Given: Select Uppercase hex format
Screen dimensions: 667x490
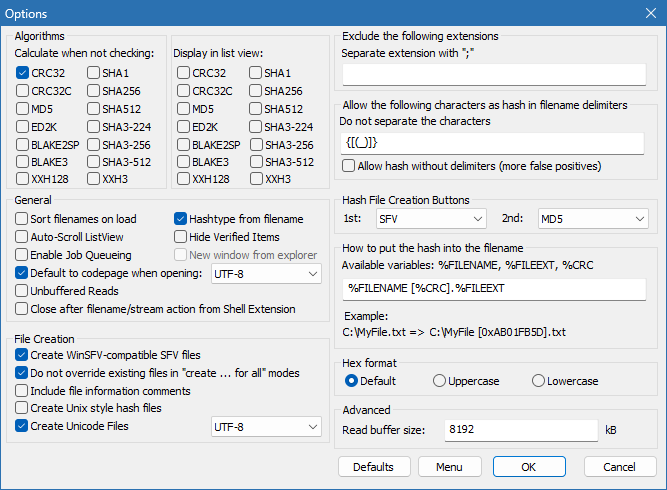Looking at the screenshot, I should (440, 381).
